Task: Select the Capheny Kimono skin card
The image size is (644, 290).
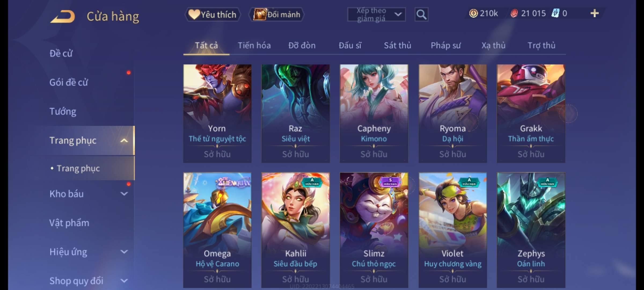Action: point(374,113)
